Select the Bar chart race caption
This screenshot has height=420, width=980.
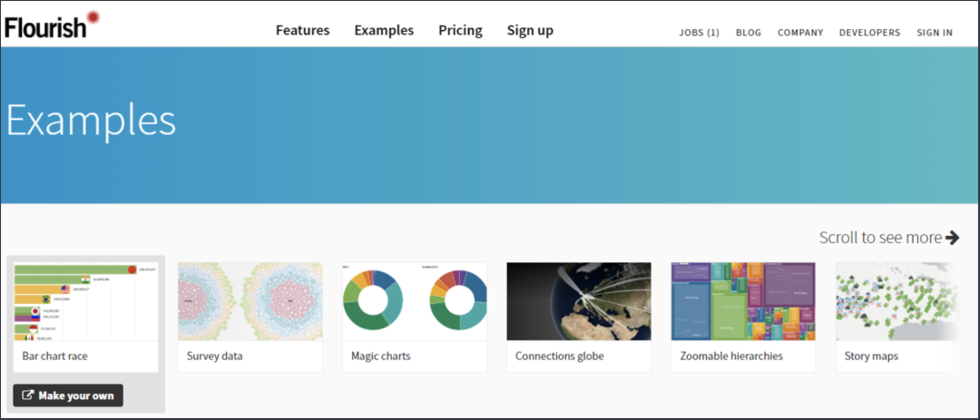coord(55,357)
